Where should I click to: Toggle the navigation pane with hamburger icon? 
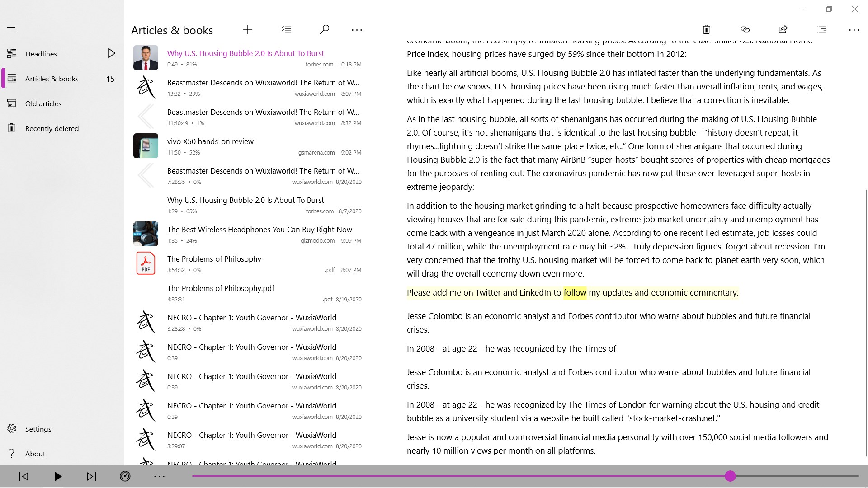point(11,29)
